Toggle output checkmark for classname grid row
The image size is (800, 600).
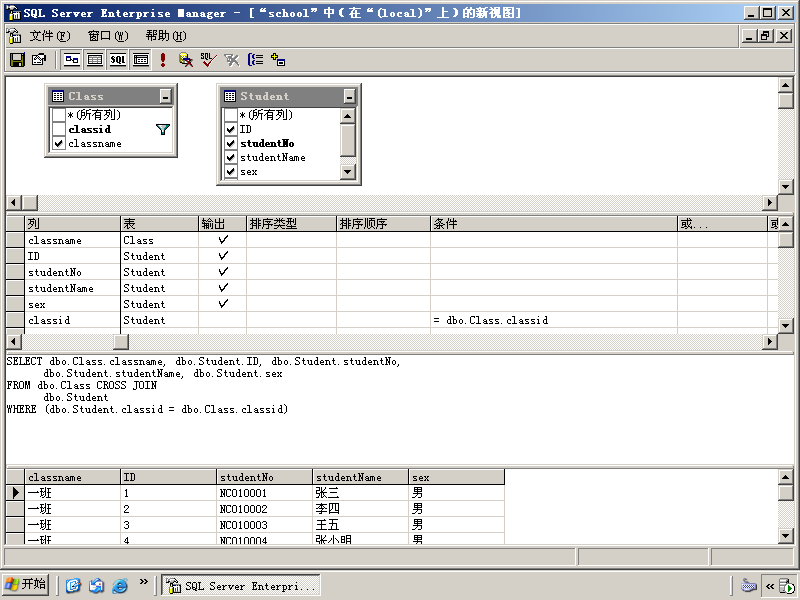(223, 240)
